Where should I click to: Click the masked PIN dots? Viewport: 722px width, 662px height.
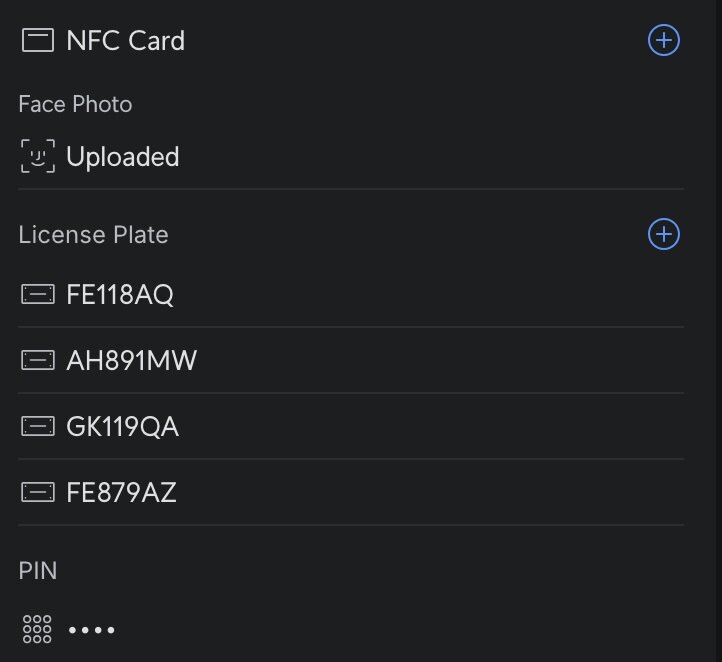91,630
